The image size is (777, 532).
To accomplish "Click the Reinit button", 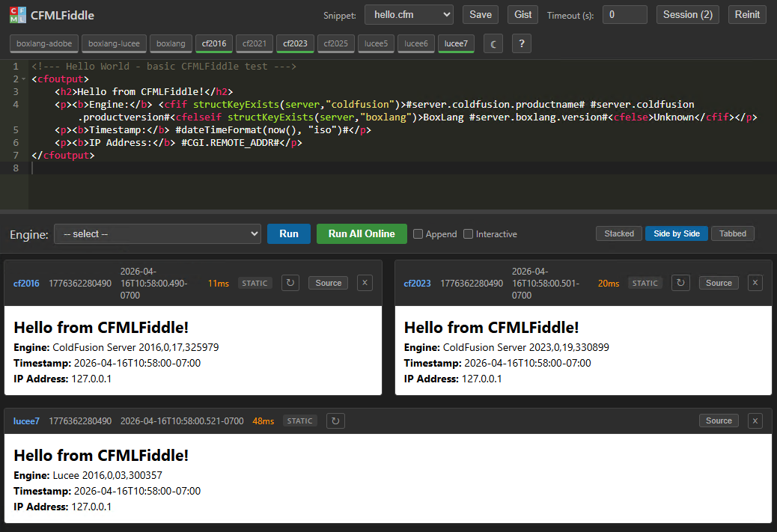I will (747, 15).
